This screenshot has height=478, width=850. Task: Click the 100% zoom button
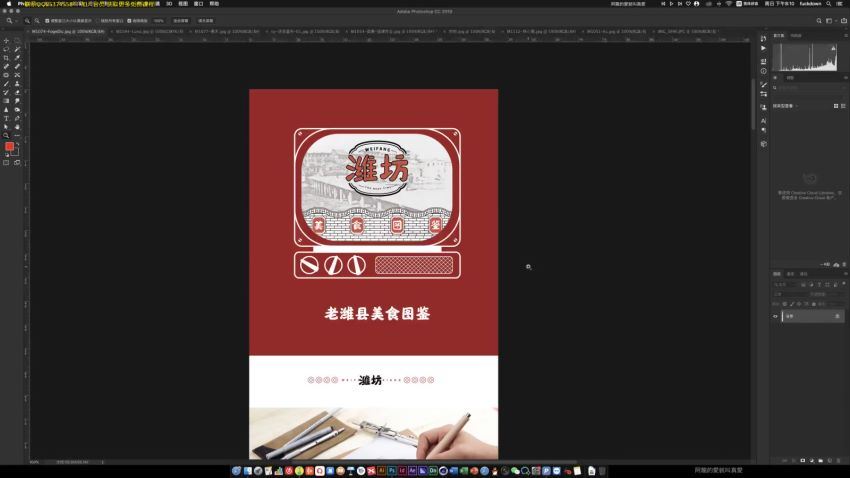(x=158, y=21)
